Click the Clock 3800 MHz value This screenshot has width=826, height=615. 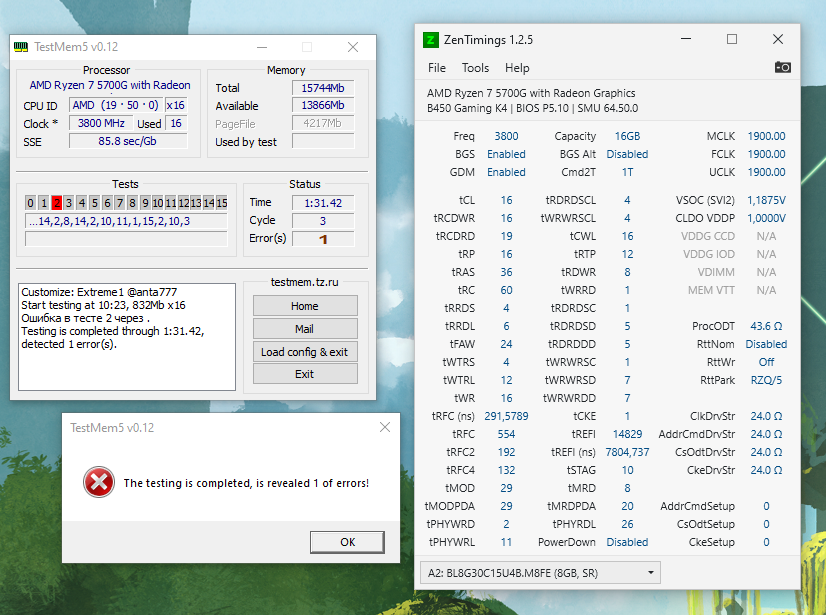pos(101,123)
